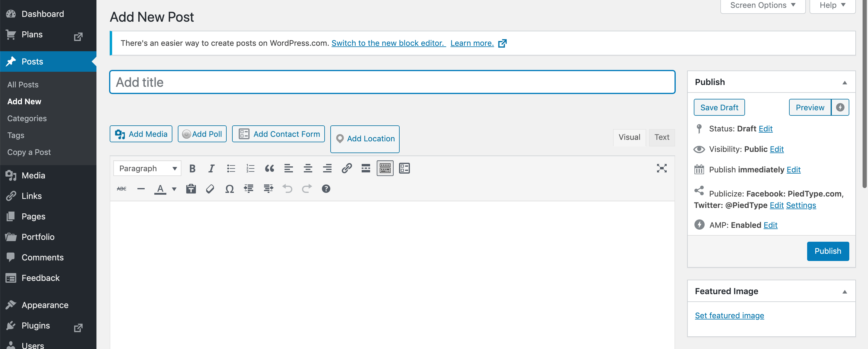Click the Add title field

coord(392,83)
